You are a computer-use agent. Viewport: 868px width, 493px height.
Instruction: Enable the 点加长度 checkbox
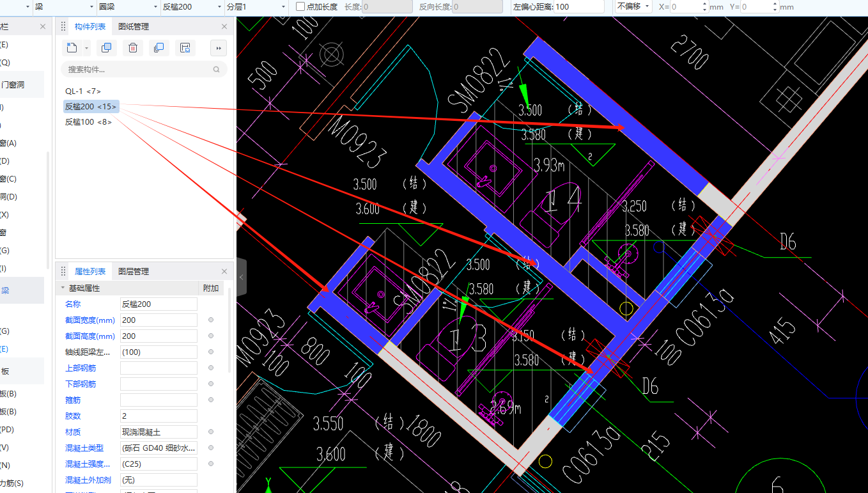(x=300, y=6)
